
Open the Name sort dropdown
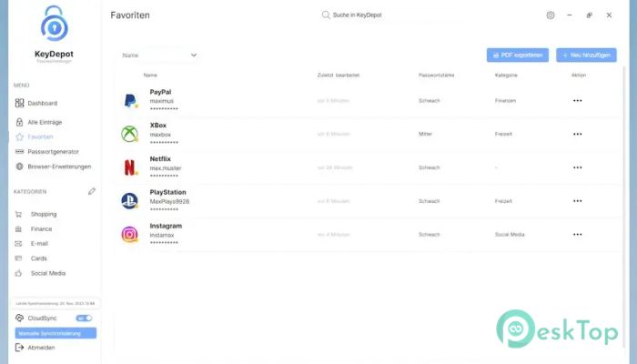159,56
